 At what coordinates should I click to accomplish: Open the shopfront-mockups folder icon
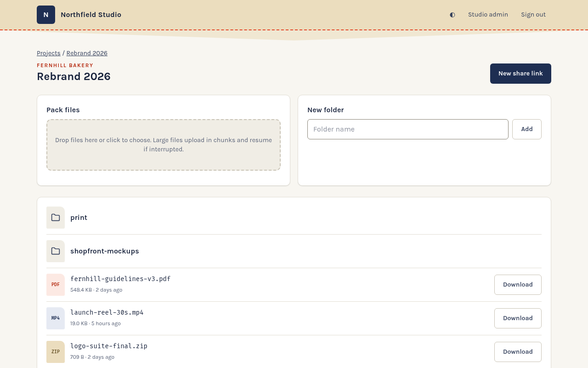[x=56, y=251]
